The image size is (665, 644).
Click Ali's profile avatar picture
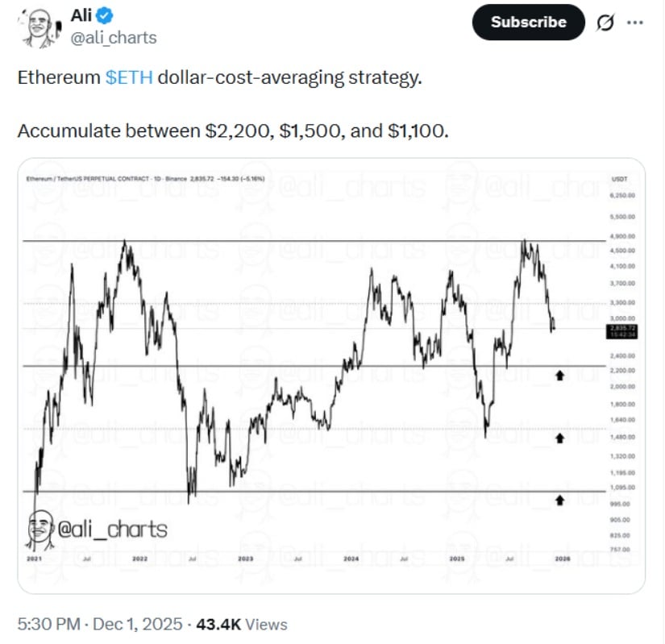point(39,27)
